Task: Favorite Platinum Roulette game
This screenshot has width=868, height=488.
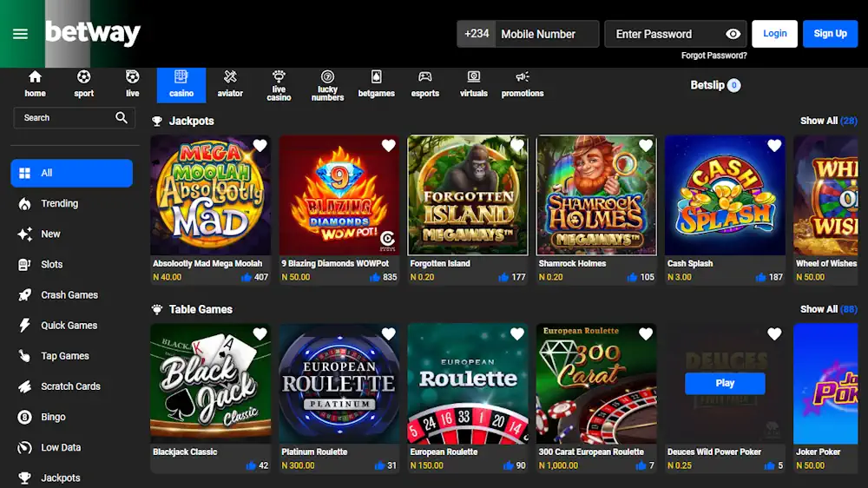Action: (389, 333)
